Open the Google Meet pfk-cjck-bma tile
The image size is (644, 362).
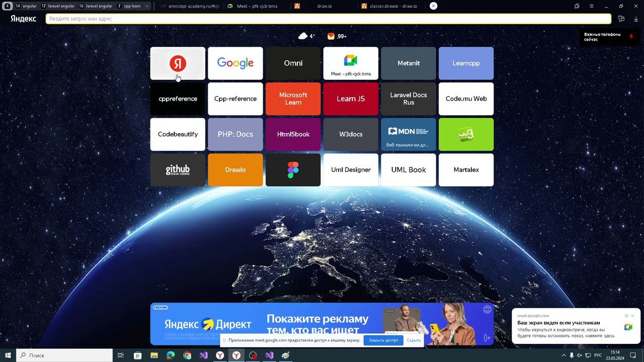(x=351, y=63)
